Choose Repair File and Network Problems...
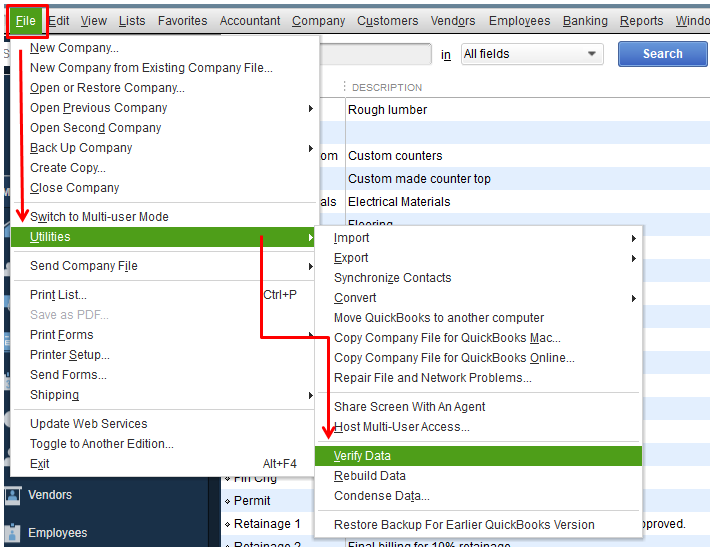Viewport: 710px width, 547px height. click(479, 378)
